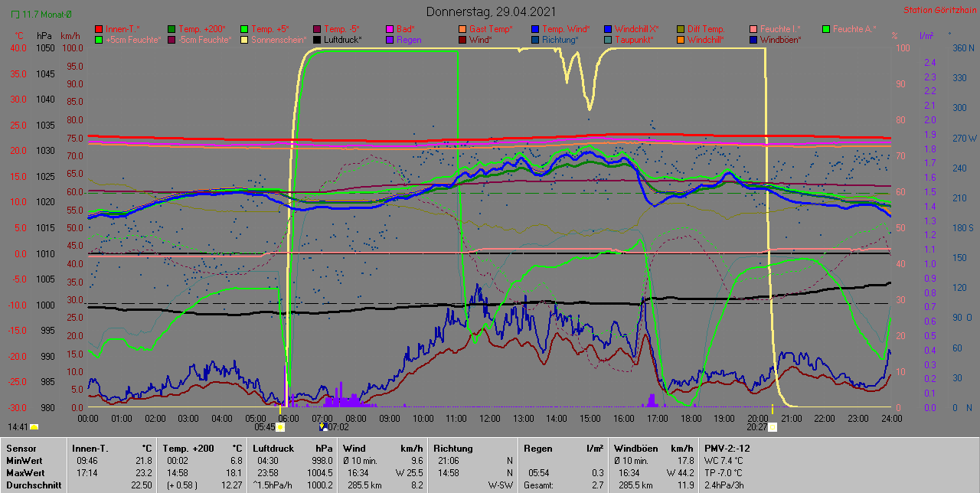Click the MaxWert row label
The height and width of the screenshot is (493, 980).
coord(26,473)
